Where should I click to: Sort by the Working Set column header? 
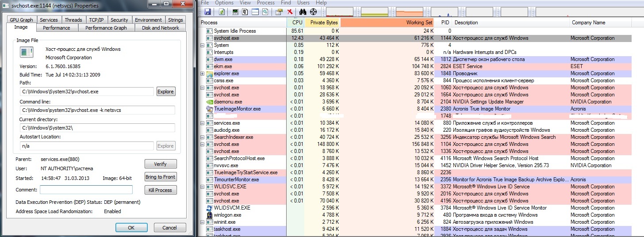387,23
